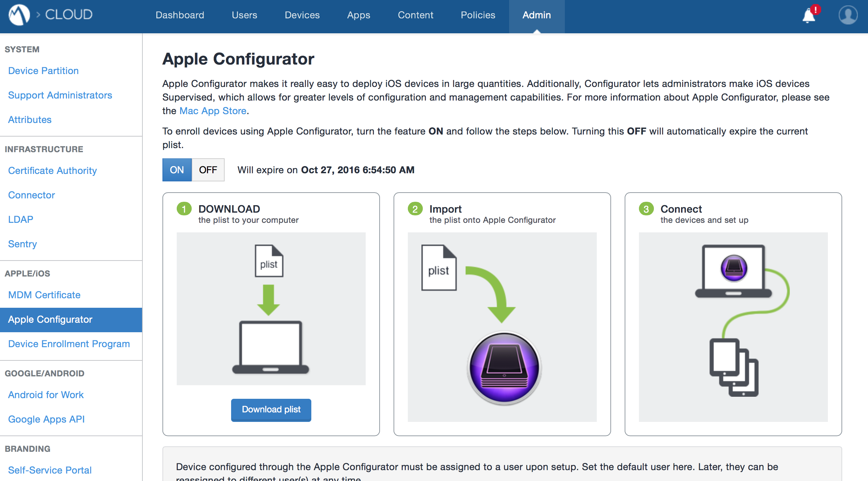Open the Policies section
Viewport: 868px width, 481px height.
pyautogui.click(x=478, y=15)
